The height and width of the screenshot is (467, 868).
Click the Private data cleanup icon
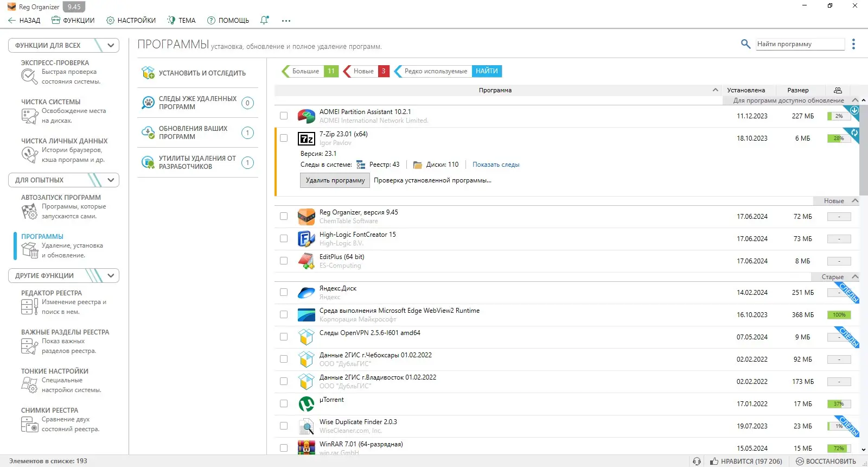[x=29, y=155]
